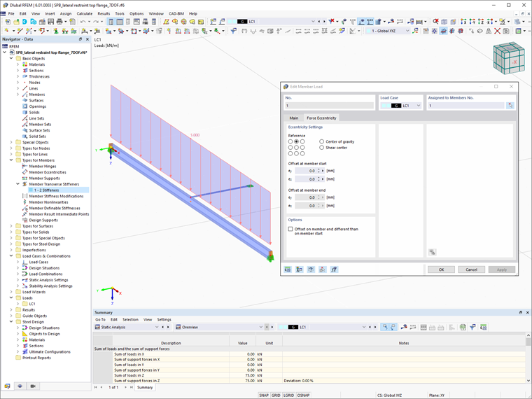Viewport: 532px width, 399px height.
Task: Select the bottom-left reference point radio button
Action: coord(290,154)
